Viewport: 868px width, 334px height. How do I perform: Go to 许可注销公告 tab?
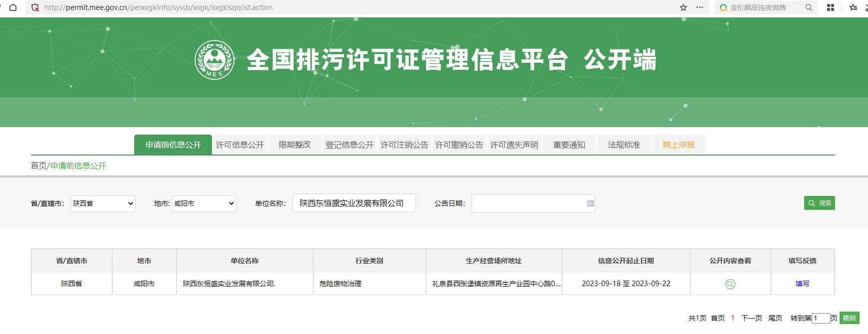coord(405,145)
